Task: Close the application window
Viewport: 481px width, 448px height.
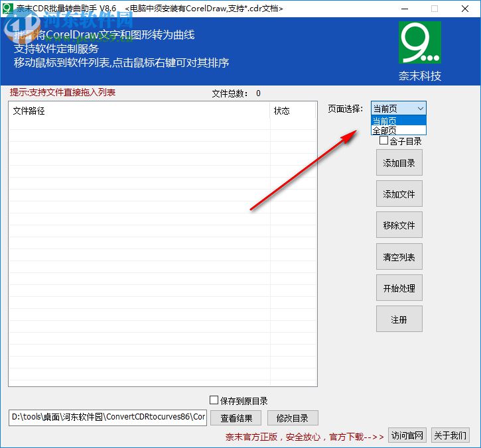Action: [x=464, y=9]
